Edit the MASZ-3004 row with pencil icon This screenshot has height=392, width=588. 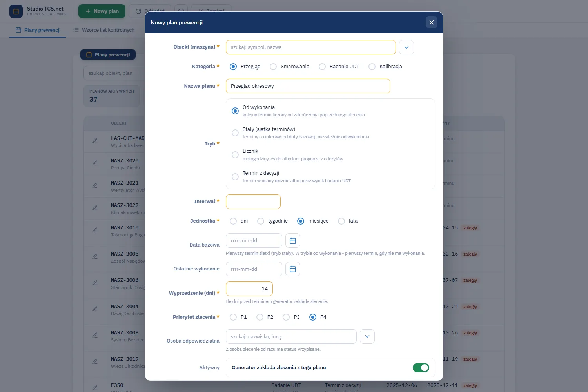95,309
